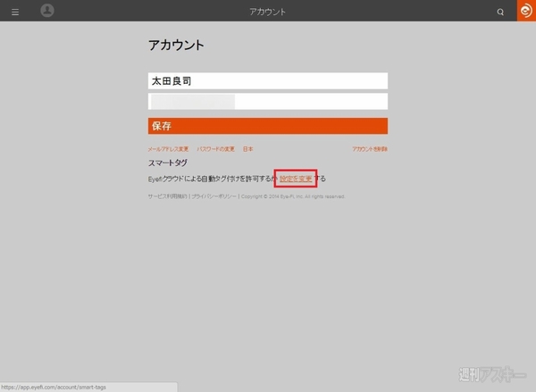Click the blurred email input field

click(x=268, y=102)
